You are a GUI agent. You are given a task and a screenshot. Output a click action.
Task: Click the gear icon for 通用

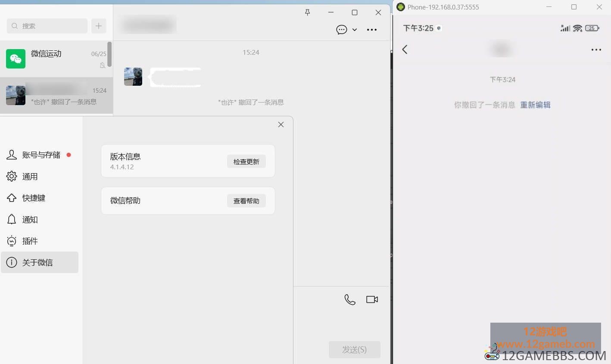point(12,176)
